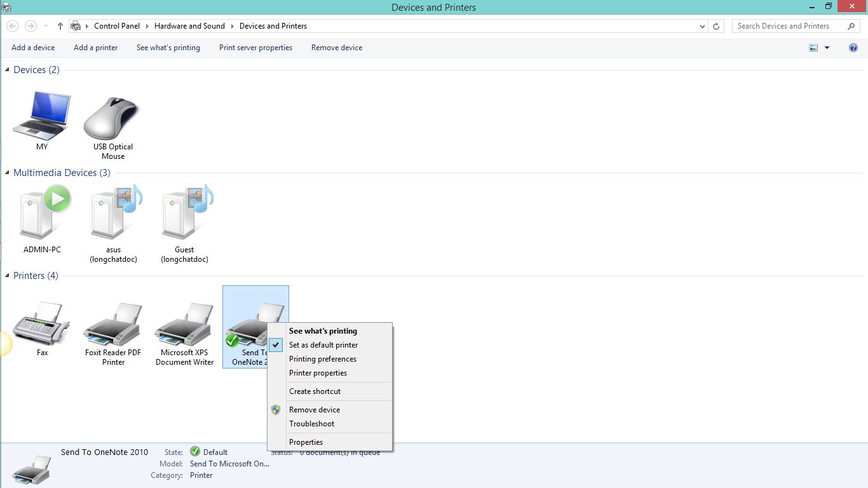This screenshot has height=488, width=868.
Task: Open the recent locations dropdown arrow
Action: (x=46, y=26)
